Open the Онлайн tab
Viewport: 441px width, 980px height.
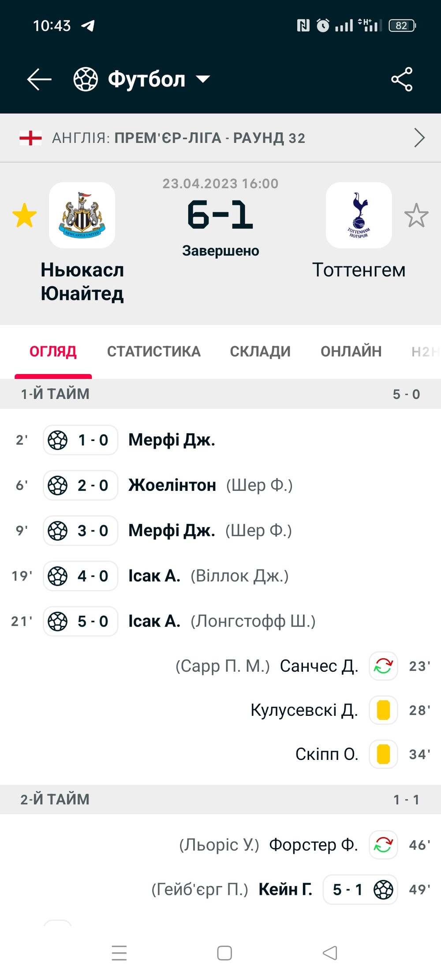coord(351,352)
